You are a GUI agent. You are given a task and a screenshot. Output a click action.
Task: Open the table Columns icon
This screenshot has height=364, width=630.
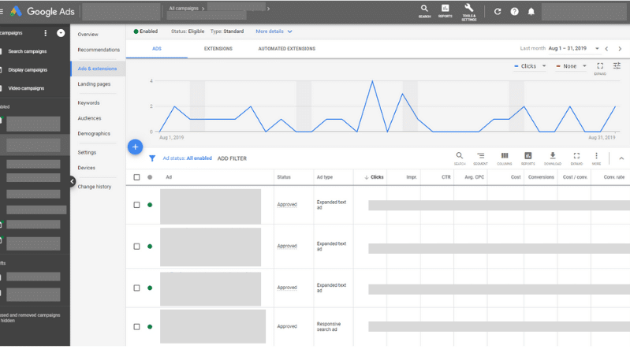pos(505,158)
